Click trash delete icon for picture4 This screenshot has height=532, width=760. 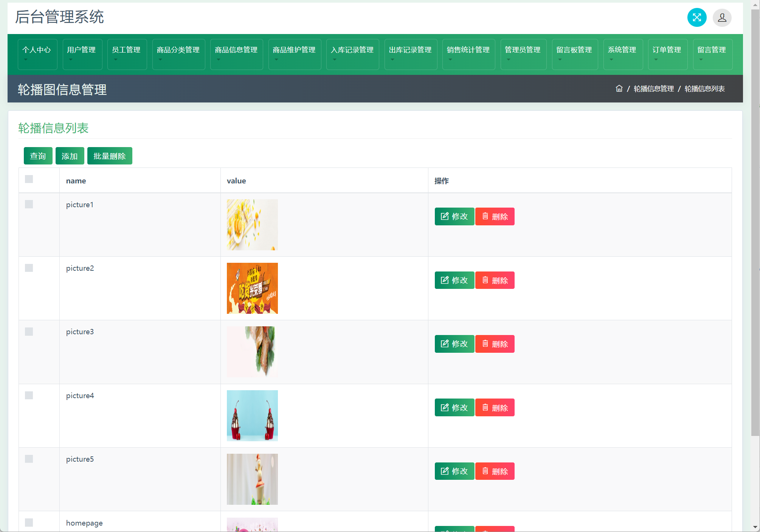point(485,408)
